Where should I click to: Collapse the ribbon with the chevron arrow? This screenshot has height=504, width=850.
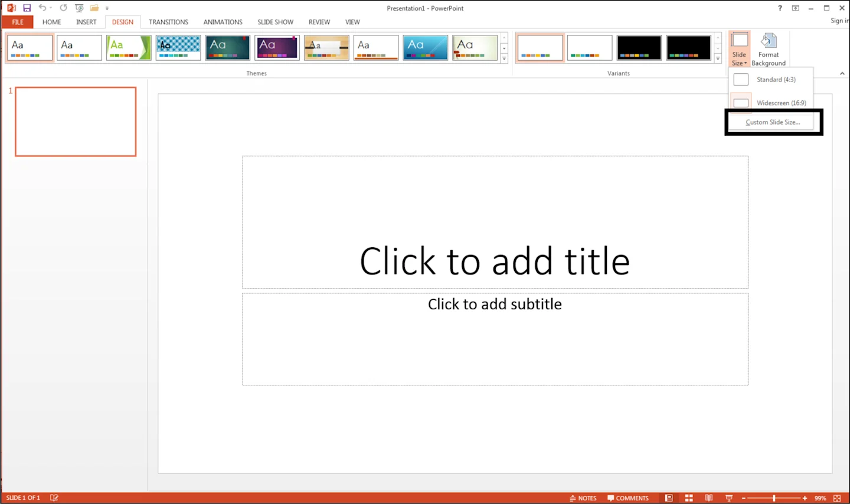coord(842,73)
